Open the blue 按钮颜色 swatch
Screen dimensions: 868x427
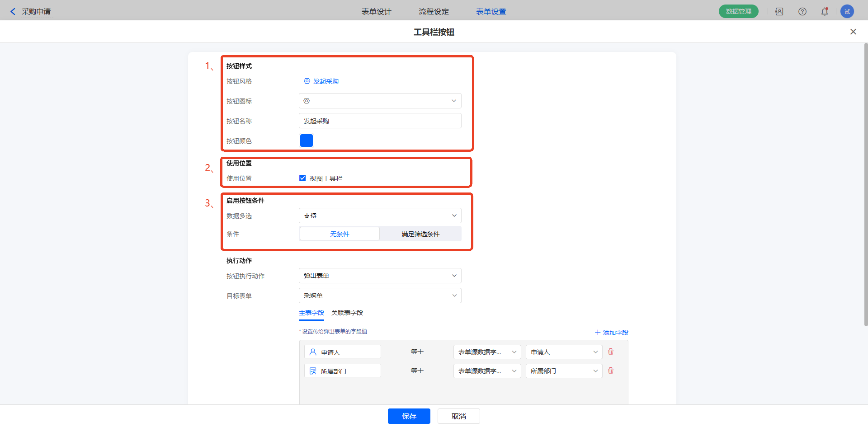click(x=307, y=141)
